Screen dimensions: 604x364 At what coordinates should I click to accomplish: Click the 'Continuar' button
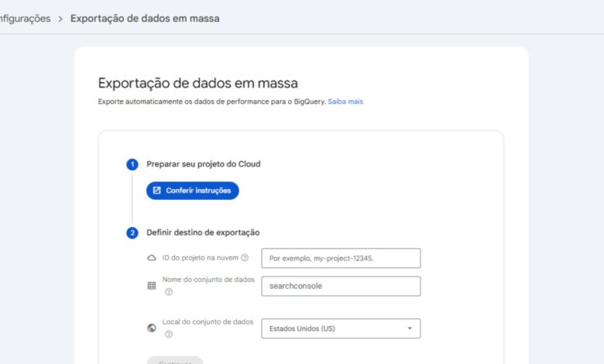175,361
